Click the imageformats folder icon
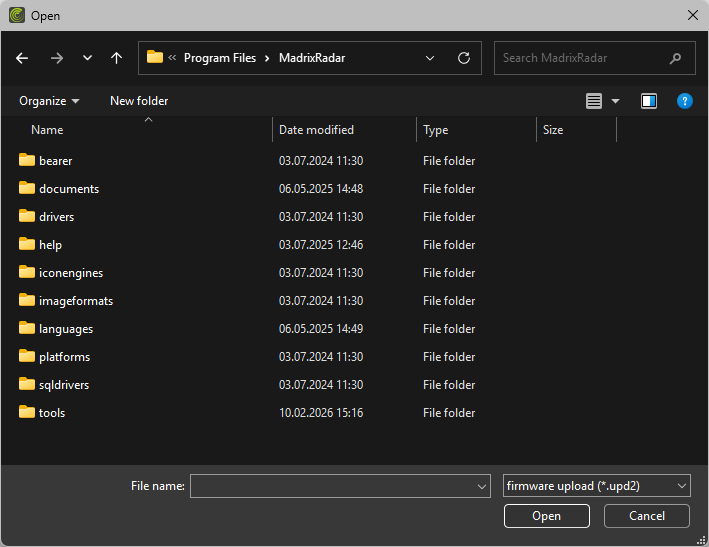709x547 pixels. tap(27, 300)
